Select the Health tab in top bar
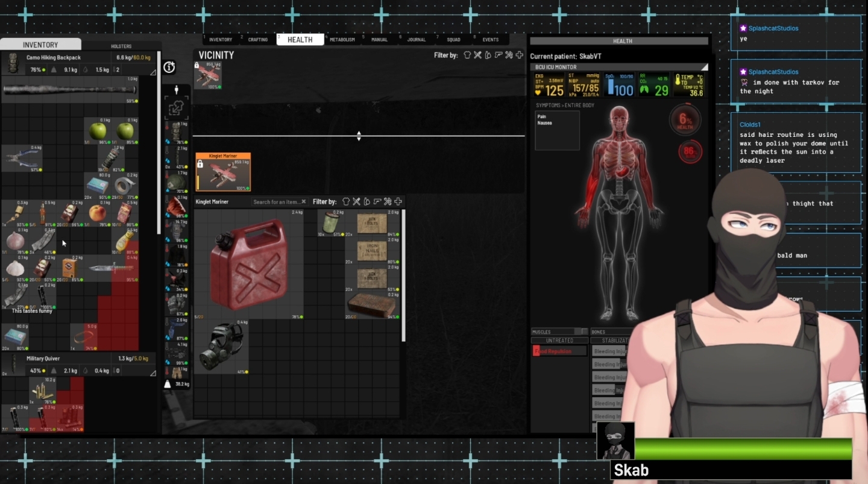868x484 pixels. (300, 40)
